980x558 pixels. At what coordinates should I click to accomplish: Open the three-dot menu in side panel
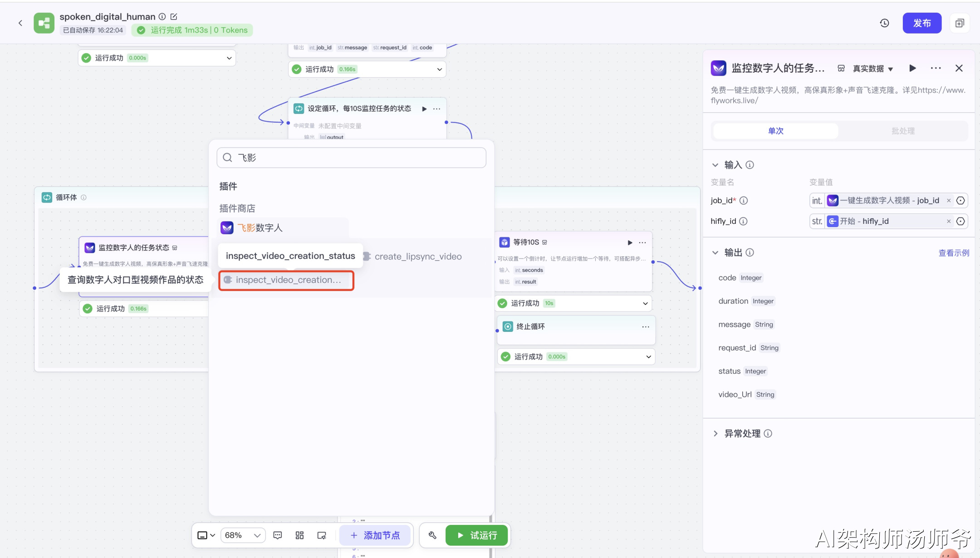click(936, 68)
